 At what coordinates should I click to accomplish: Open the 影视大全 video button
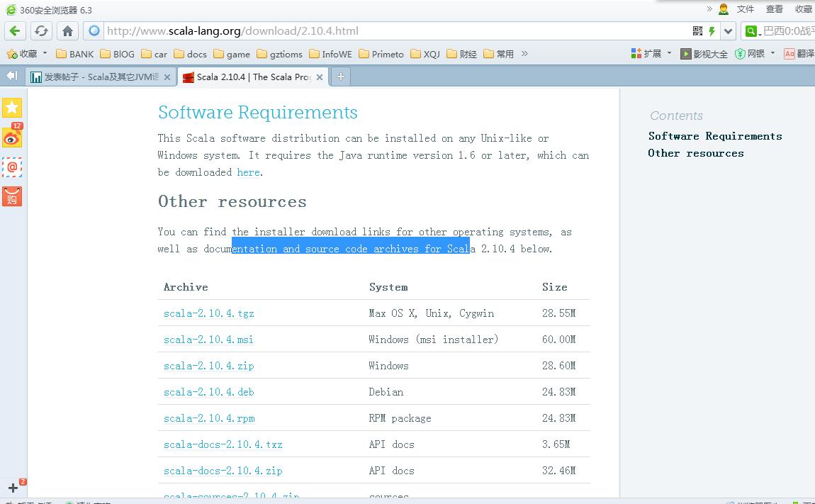click(704, 54)
